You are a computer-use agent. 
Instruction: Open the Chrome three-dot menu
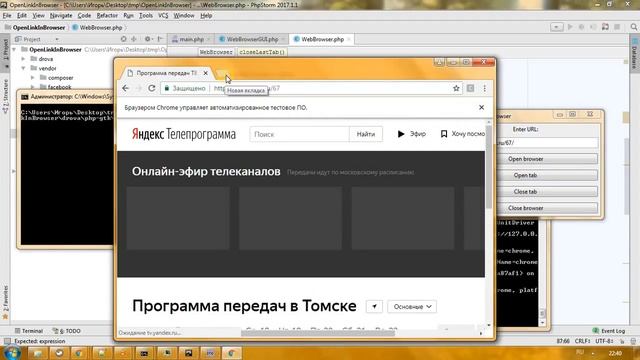pos(484,88)
